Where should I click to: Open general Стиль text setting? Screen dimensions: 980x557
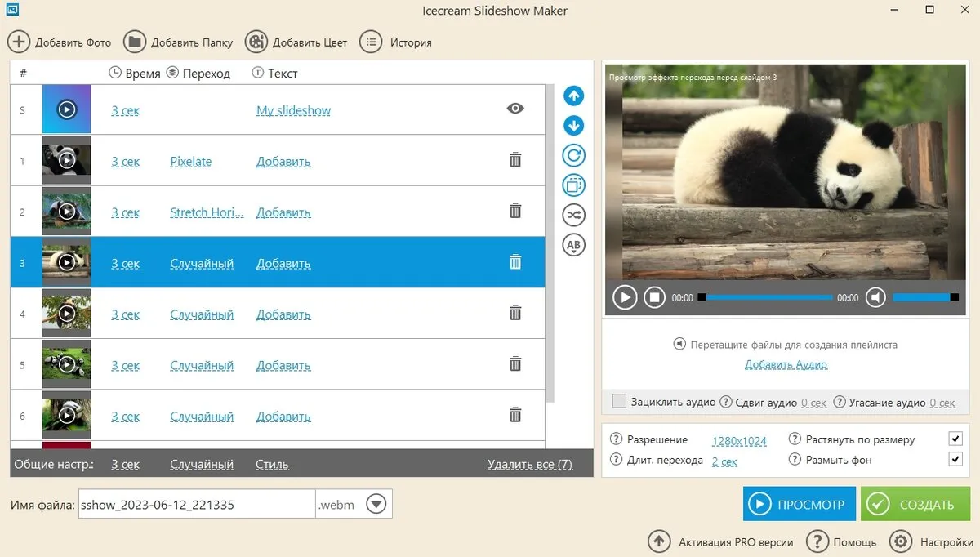[x=272, y=465]
